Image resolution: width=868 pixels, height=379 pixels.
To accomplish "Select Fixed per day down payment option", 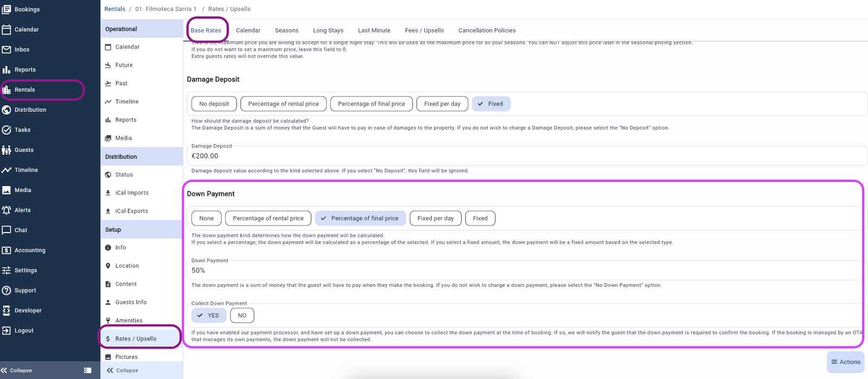I will click(435, 218).
